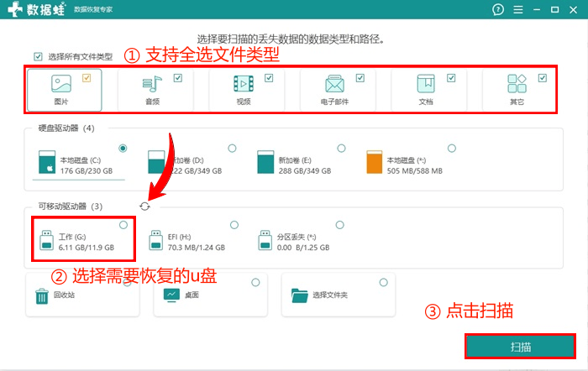Uncheck the 图片 checkbox

pos(87,78)
